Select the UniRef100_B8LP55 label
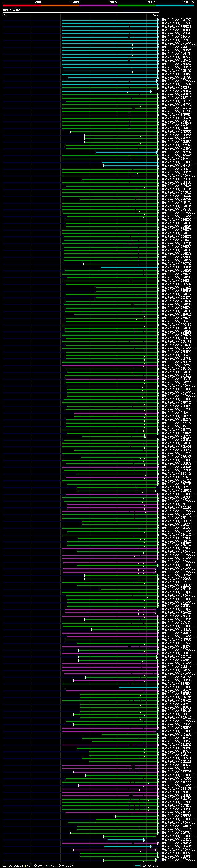 click(x=177, y=135)
